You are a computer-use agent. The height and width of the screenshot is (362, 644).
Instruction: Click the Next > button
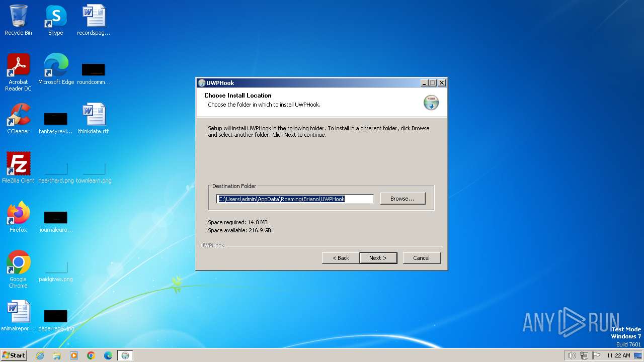pos(378,258)
